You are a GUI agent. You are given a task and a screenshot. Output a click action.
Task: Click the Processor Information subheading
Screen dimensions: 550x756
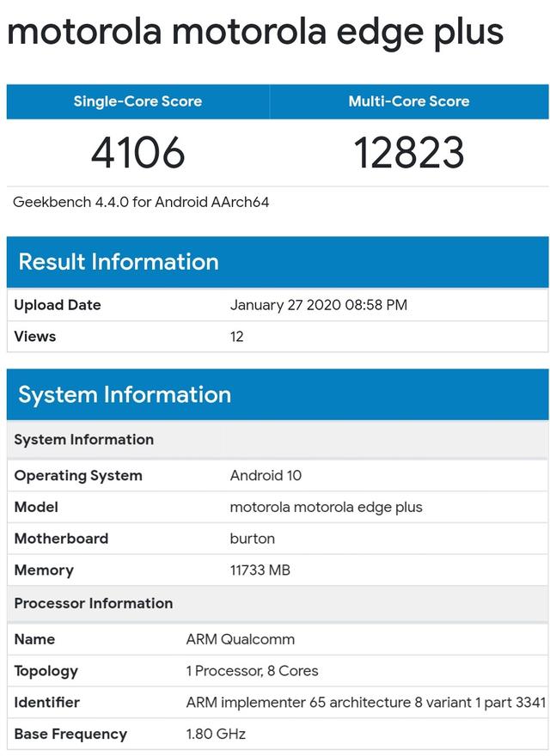(94, 603)
